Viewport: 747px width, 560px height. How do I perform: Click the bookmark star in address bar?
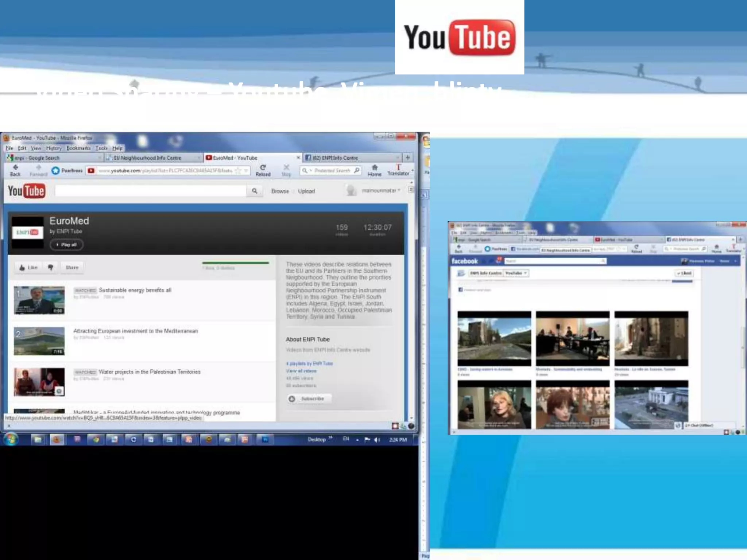coord(239,170)
